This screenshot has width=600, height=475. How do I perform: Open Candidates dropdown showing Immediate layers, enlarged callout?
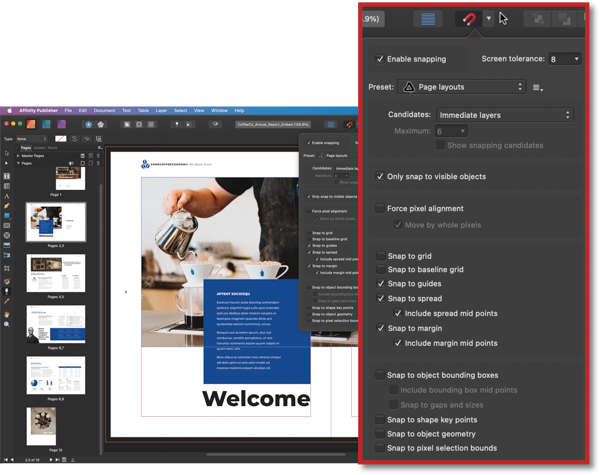click(505, 115)
